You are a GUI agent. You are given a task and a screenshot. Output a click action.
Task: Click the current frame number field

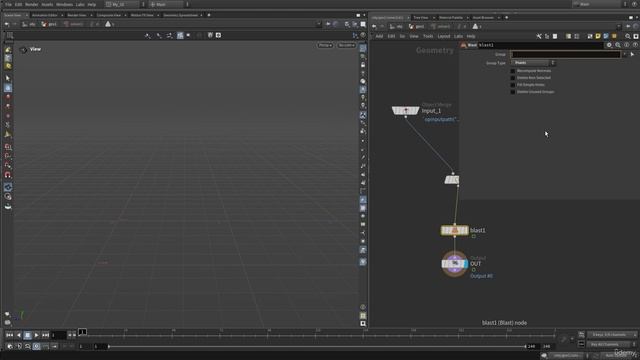point(58,335)
